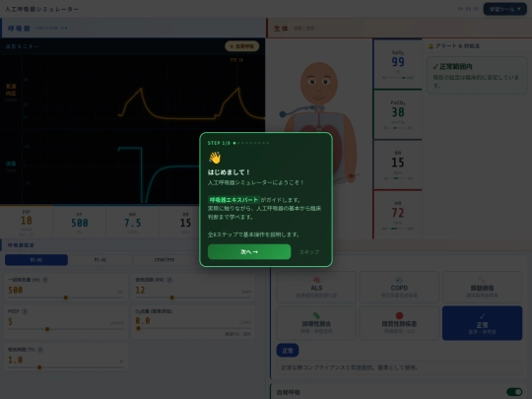Open help icon next to 一回換気量 (Vt)
Viewport: 532px width, 399px height.
pyautogui.click(x=45, y=280)
